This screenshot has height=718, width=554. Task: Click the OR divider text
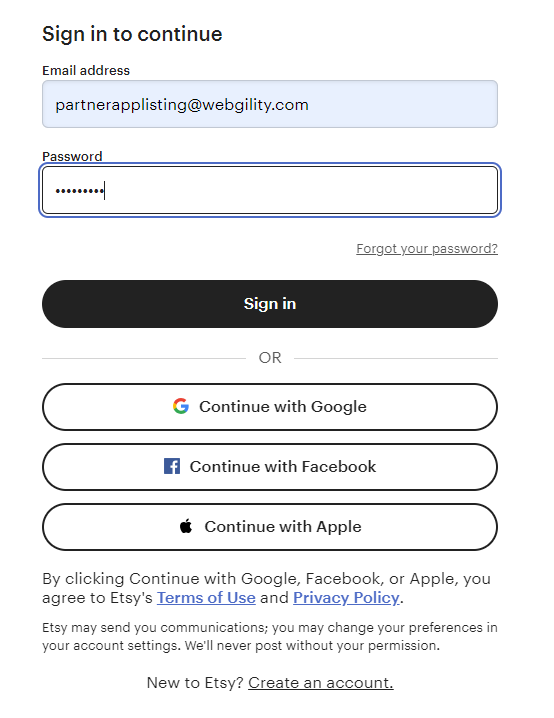[270, 358]
